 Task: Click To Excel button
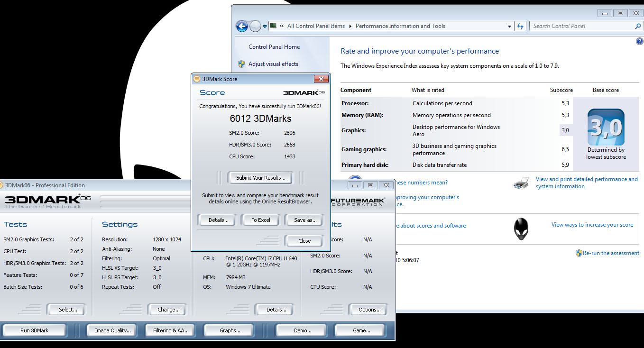(x=261, y=220)
